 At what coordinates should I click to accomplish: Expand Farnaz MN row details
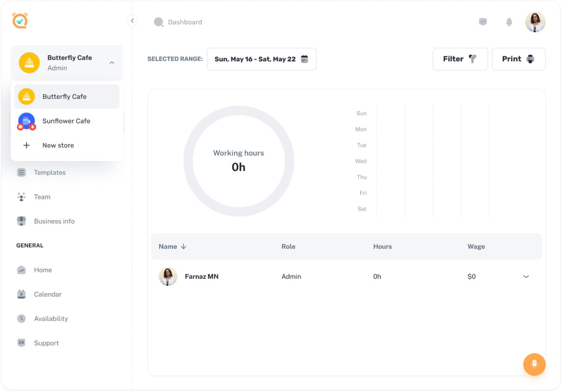[x=525, y=276]
